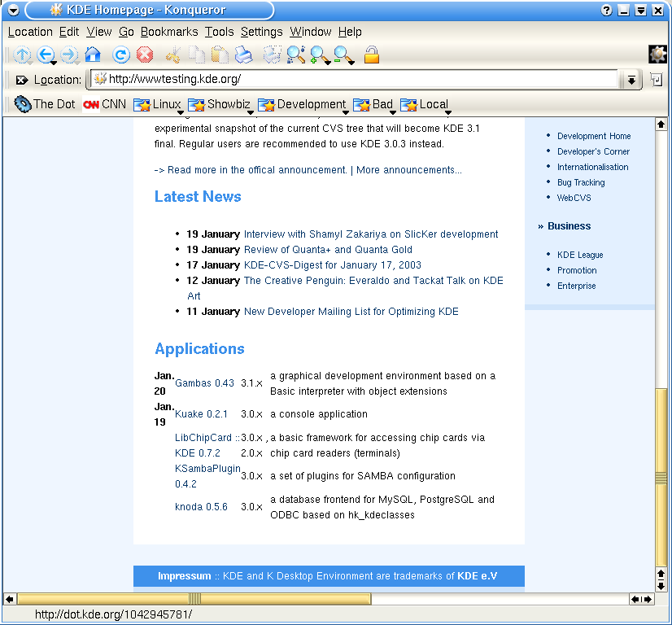672x625 pixels.
Task: Expand the Showbiz bookmark folder
Action: pos(220,105)
